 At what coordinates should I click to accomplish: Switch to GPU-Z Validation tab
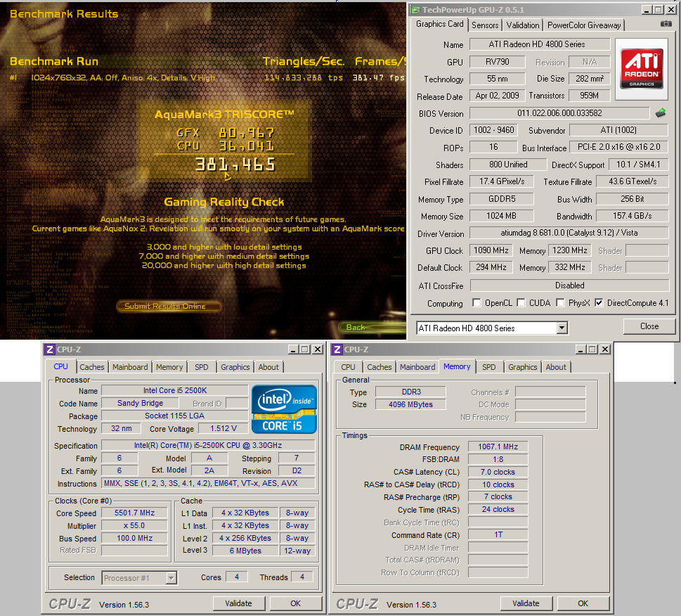tap(522, 25)
